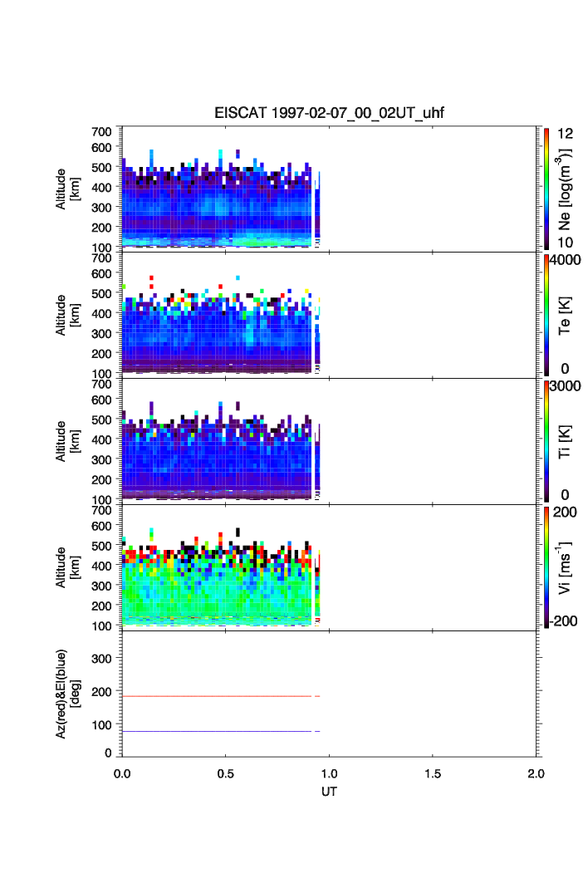
Task: Click the 200 maximum on Vi color bar
Action: tap(565, 512)
